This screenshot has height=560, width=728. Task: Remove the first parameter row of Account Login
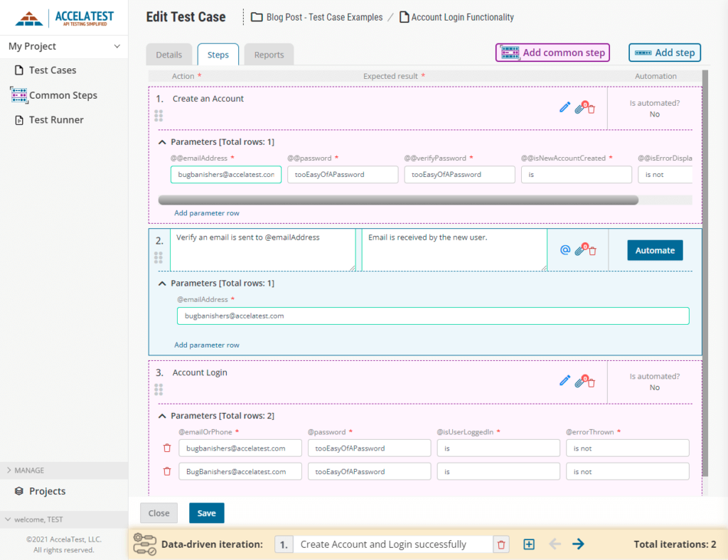coord(166,448)
